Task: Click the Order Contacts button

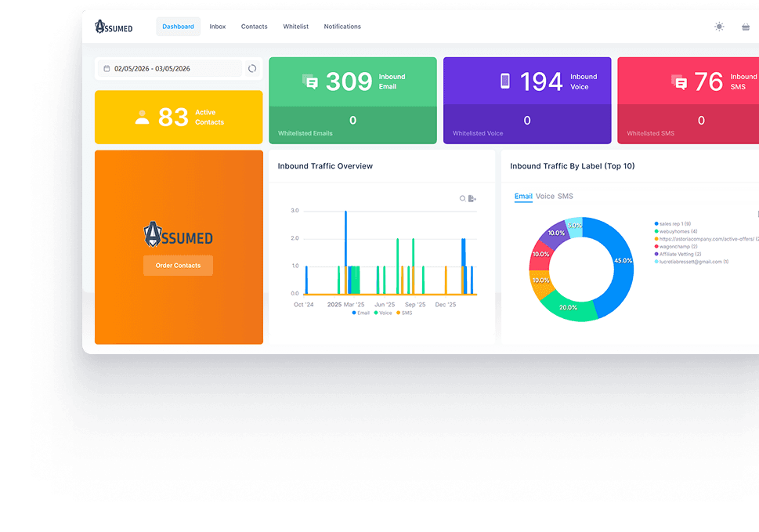Action: coord(178,266)
